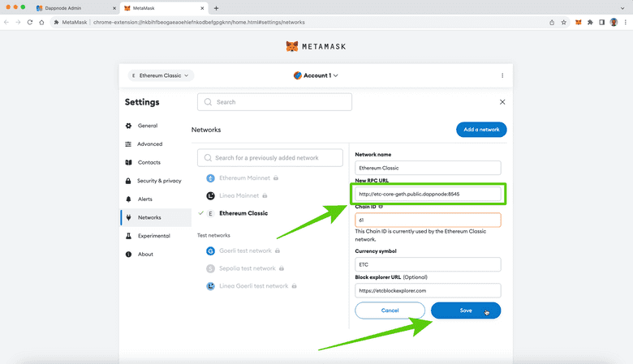Click the MetaMask extension fox icon in toolbar

tap(578, 22)
